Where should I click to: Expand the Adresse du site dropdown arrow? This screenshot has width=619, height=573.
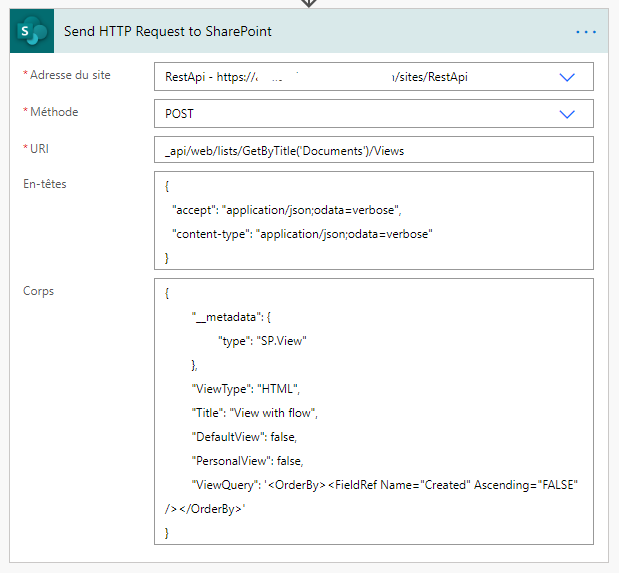click(x=567, y=77)
